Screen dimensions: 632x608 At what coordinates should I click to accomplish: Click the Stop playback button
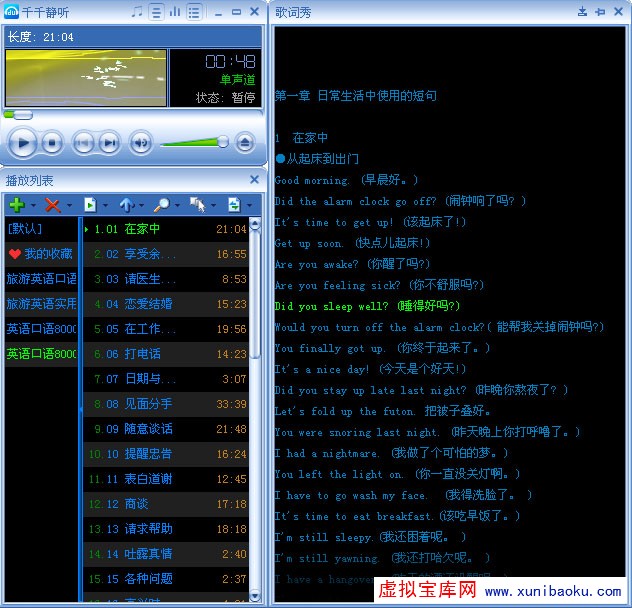tap(53, 143)
